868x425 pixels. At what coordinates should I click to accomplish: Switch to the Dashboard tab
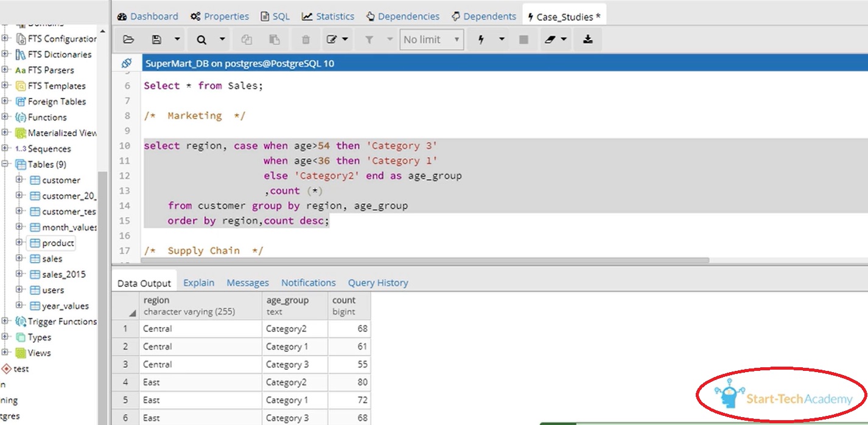pyautogui.click(x=148, y=16)
